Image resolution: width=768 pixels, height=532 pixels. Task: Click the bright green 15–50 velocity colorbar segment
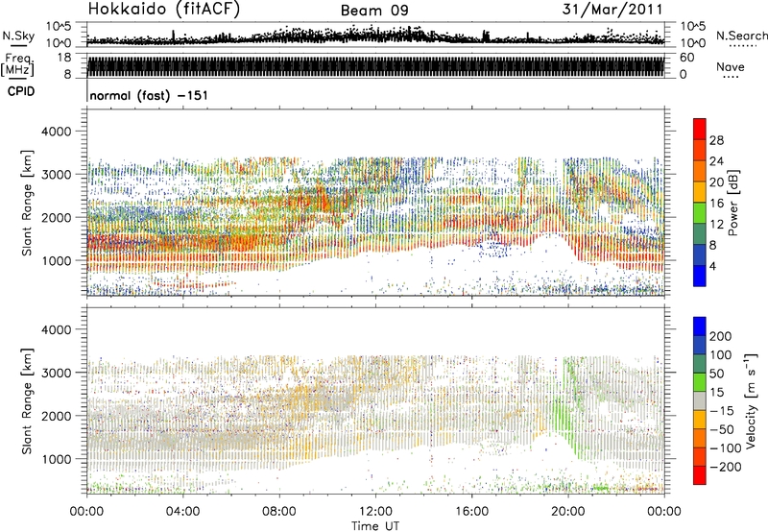[700, 382]
